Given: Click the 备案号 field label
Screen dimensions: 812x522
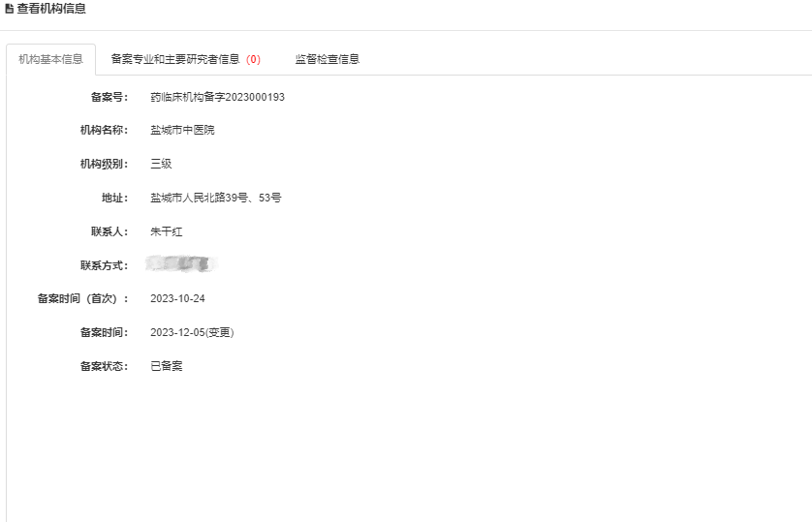Looking at the screenshot, I should click(x=109, y=97).
